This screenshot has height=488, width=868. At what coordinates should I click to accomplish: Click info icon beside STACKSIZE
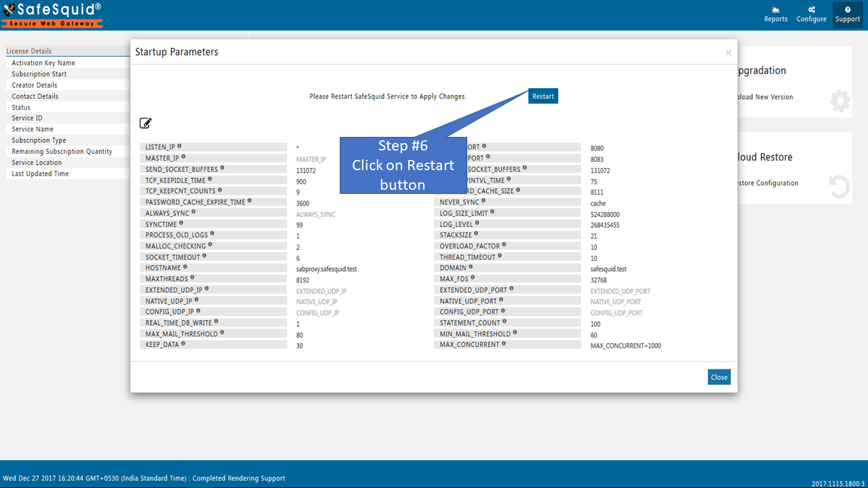pos(475,235)
